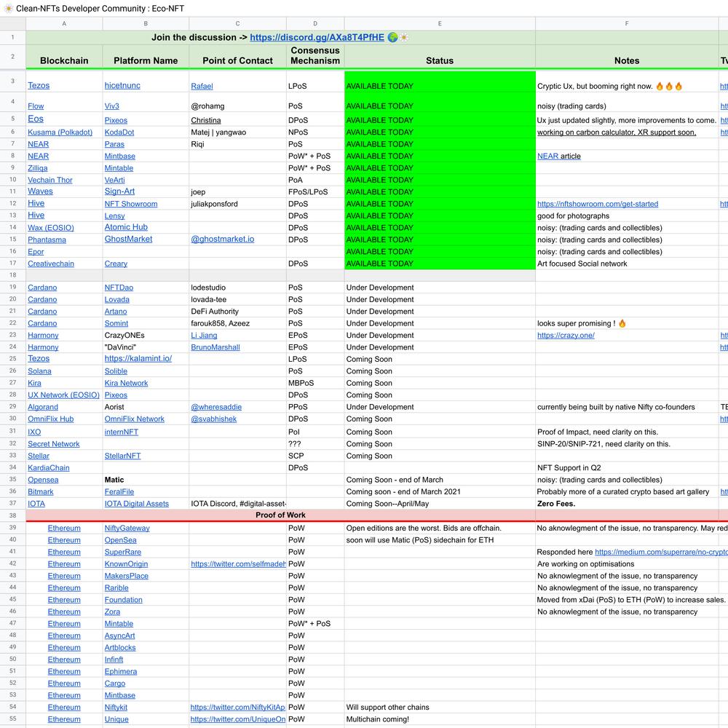The width and height of the screenshot is (728, 728).
Task: Select the 'Multichain coming!' status cell
Action: [440, 719]
